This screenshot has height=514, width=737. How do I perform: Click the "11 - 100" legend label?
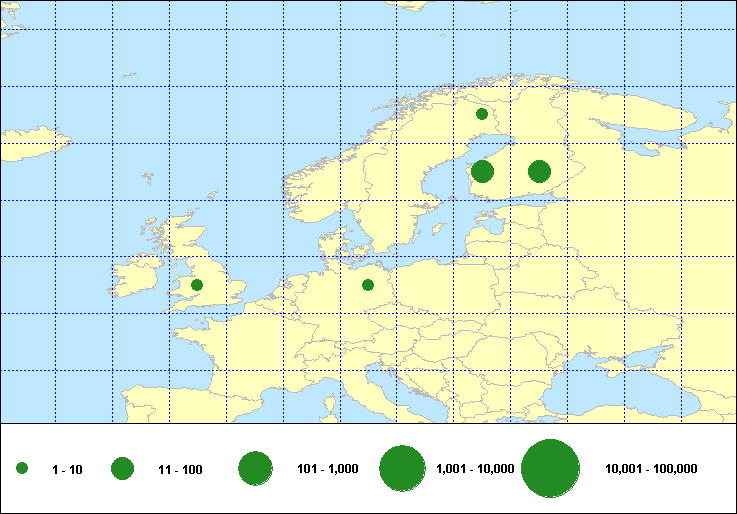click(180, 469)
